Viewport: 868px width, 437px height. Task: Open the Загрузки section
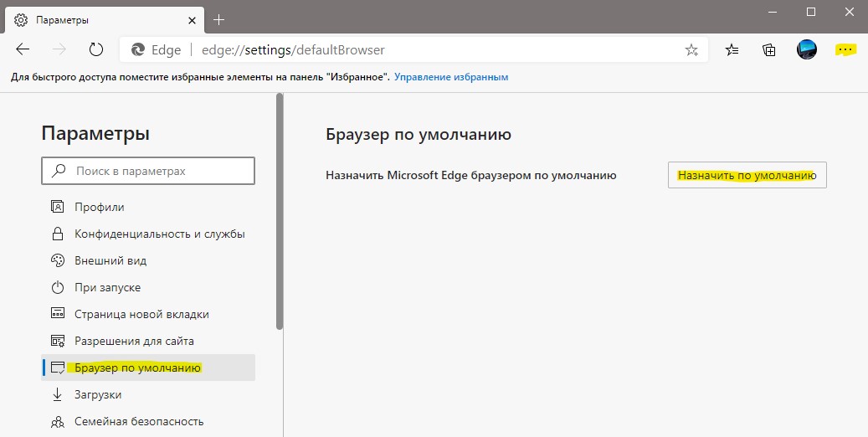click(x=148, y=394)
